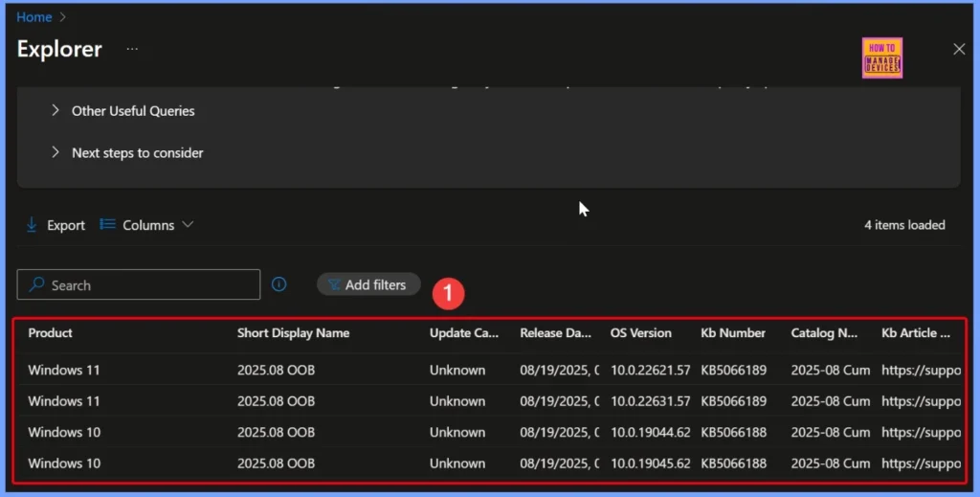
Task: Select the Windows 11 cell for 10.0.22621.57
Action: [64, 370]
